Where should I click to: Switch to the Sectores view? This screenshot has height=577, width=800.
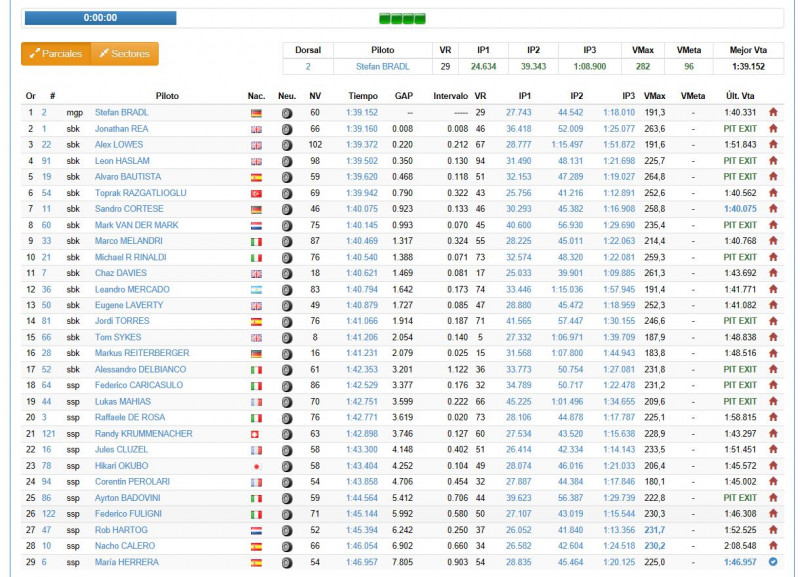[125, 54]
